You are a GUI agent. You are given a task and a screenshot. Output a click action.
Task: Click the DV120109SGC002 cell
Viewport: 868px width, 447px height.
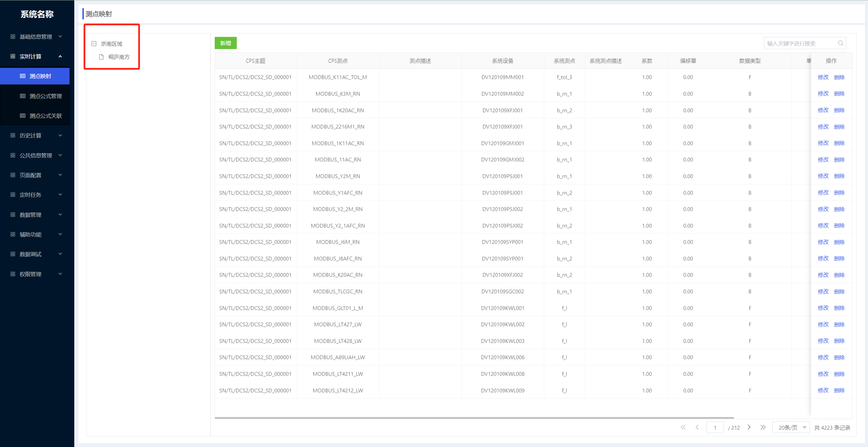pos(503,292)
